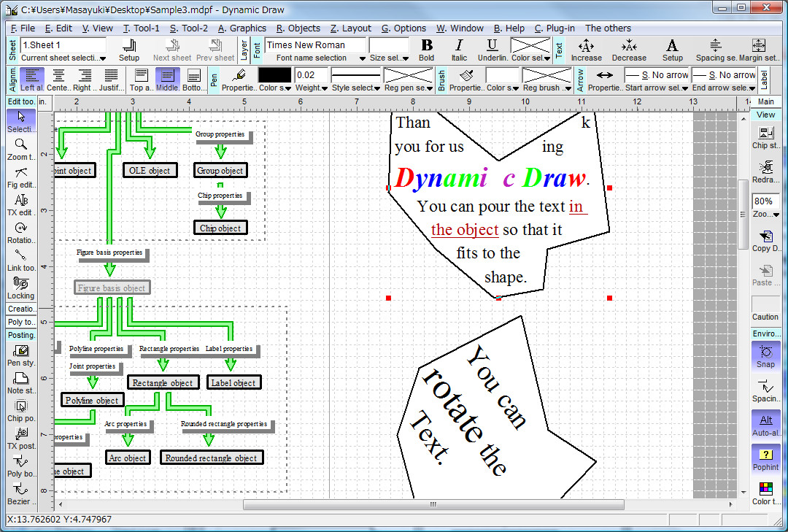Toggle Underline formatting
This screenshot has width=788, height=532.
pyautogui.click(x=492, y=50)
